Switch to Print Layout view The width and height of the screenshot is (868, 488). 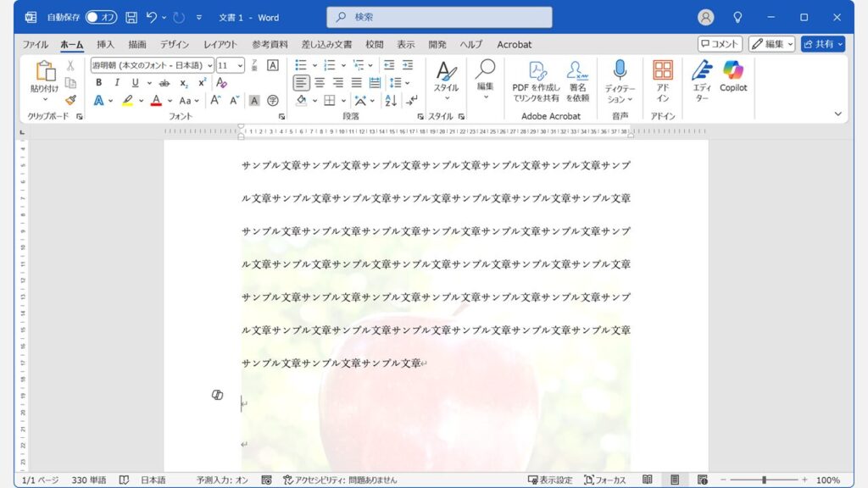tap(675, 480)
